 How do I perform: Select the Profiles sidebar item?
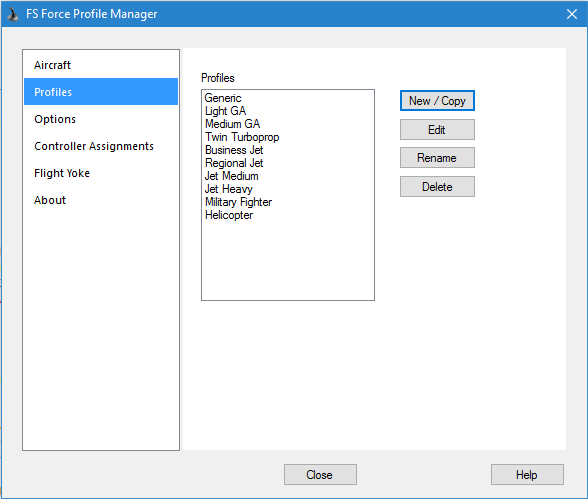coord(101,92)
